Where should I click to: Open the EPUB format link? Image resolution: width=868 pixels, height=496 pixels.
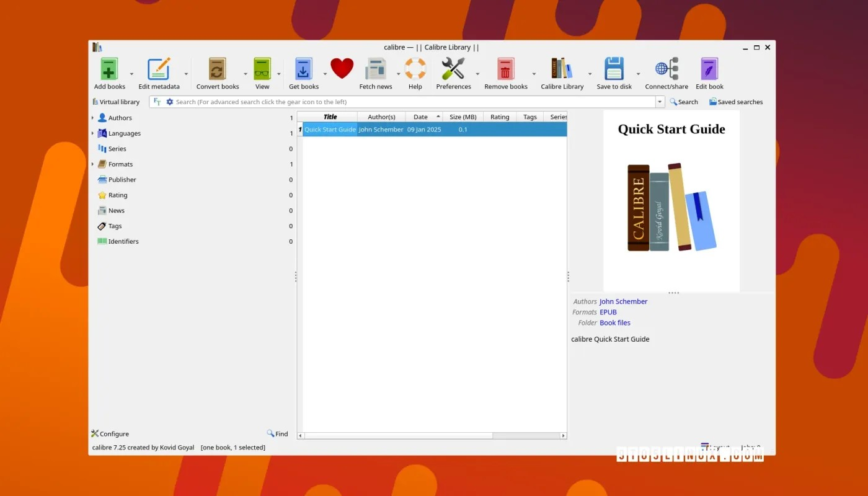(x=608, y=312)
